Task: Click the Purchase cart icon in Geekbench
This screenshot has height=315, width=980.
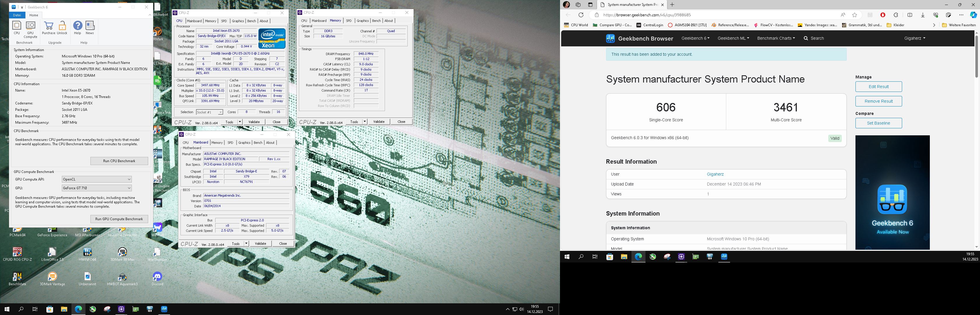Action: point(49,28)
